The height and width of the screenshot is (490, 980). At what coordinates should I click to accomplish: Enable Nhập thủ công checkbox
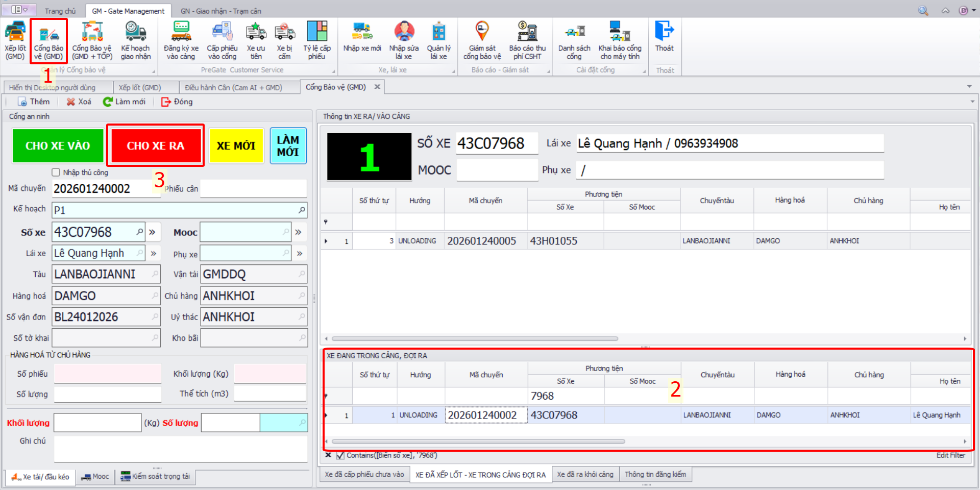56,173
